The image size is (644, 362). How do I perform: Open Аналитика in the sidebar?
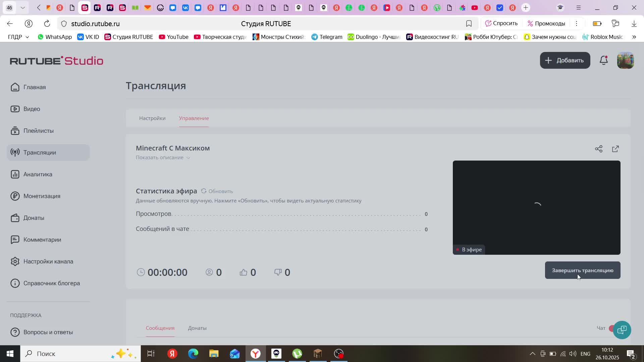38,174
